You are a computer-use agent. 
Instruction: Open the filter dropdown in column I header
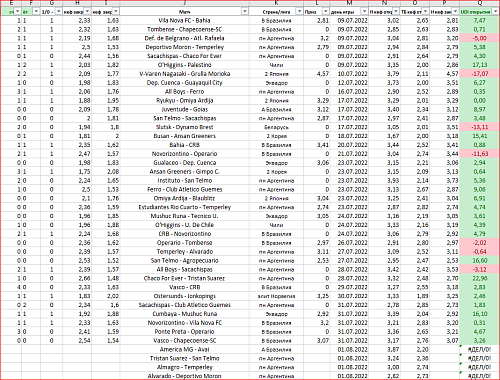click(115, 12)
